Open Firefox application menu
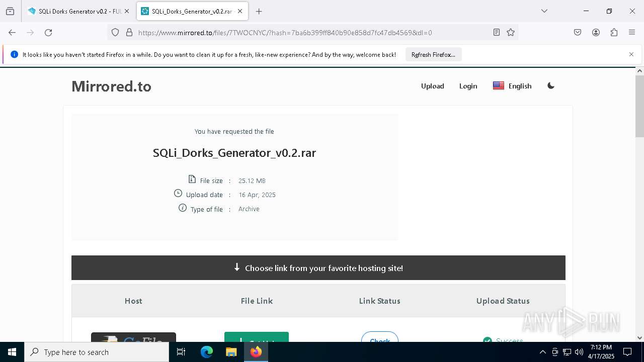 pos(632,33)
